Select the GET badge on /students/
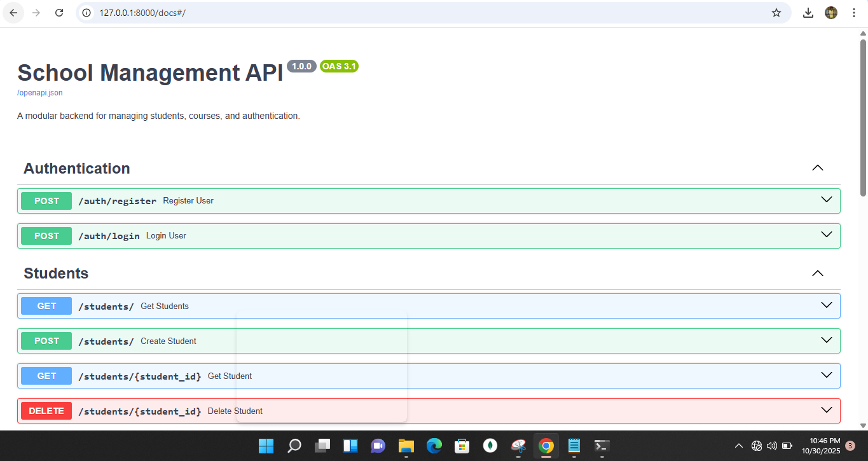The width and height of the screenshot is (868, 461). pyautogui.click(x=46, y=305)
